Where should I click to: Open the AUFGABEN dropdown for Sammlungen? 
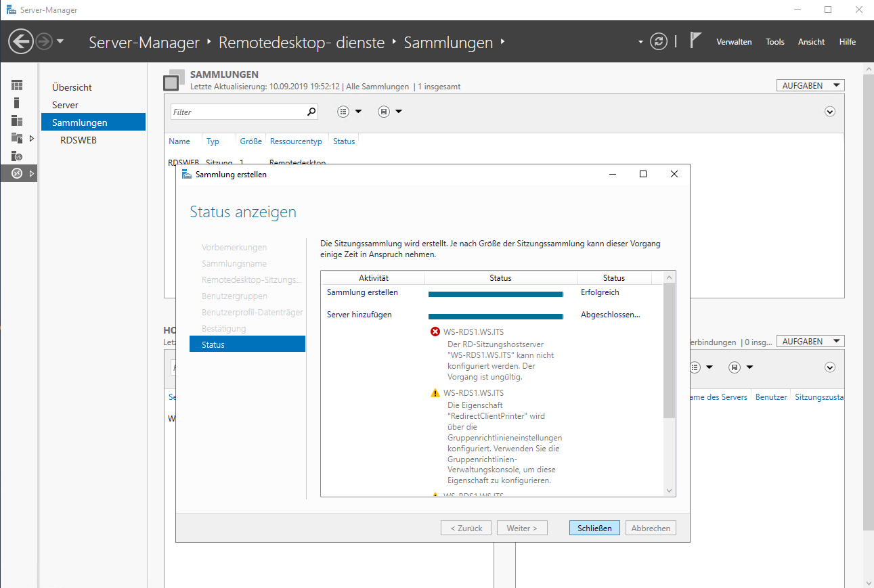810,85
